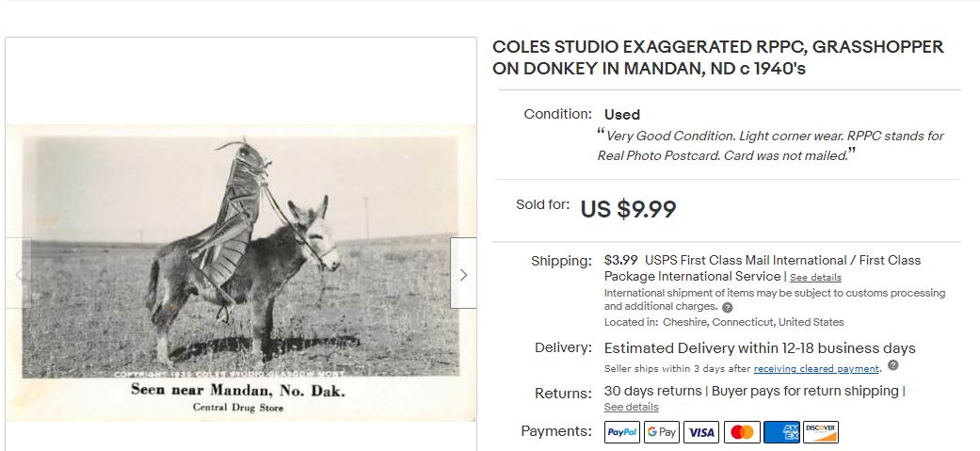Screen dimensions: 980x451
Task: Click the 'Very Good Condition' description quote
Action: [x=770, y=145]
